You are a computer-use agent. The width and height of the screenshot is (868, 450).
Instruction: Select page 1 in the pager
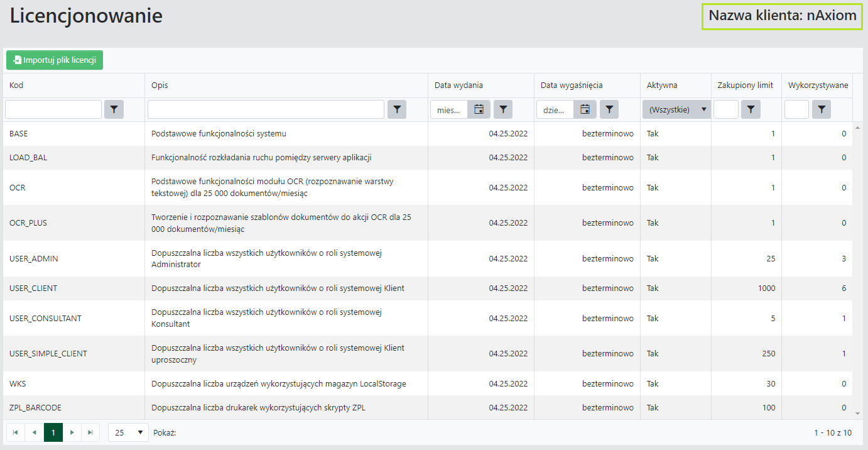point(53,432)
